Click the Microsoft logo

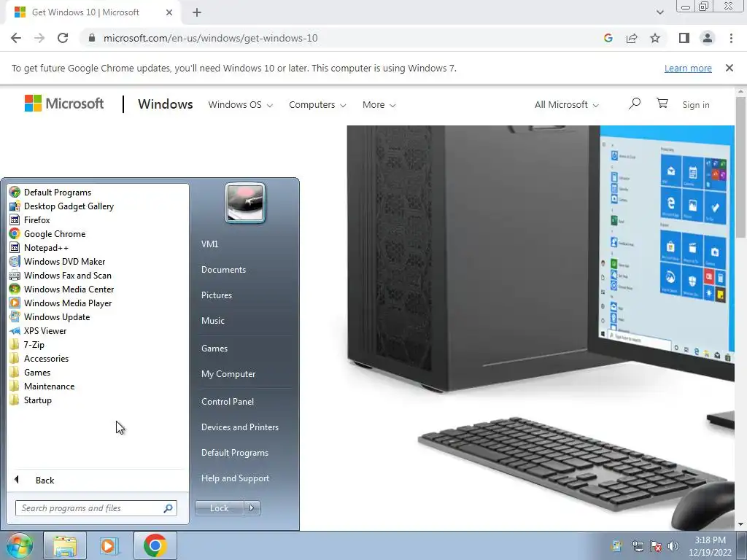(x=64, y=104)
